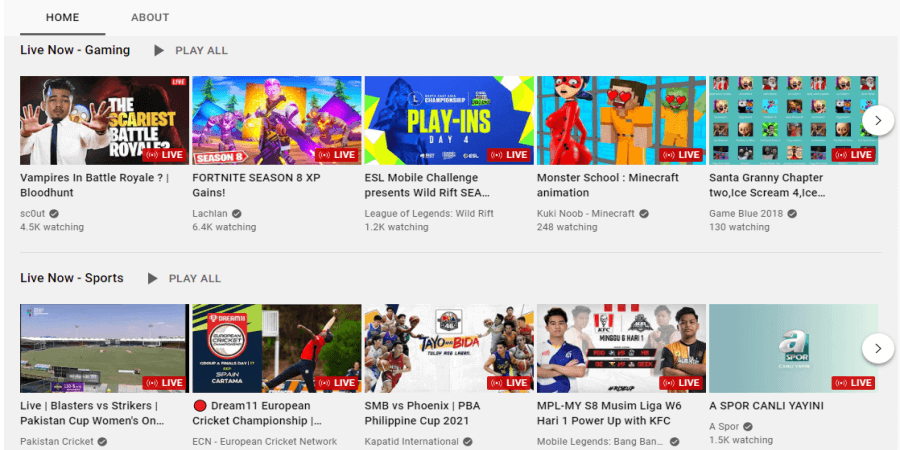The height and width of the screenshot is (450, 900).
Task: Open Monster School Minecraft thumbnail
Action: click(621, 121)
